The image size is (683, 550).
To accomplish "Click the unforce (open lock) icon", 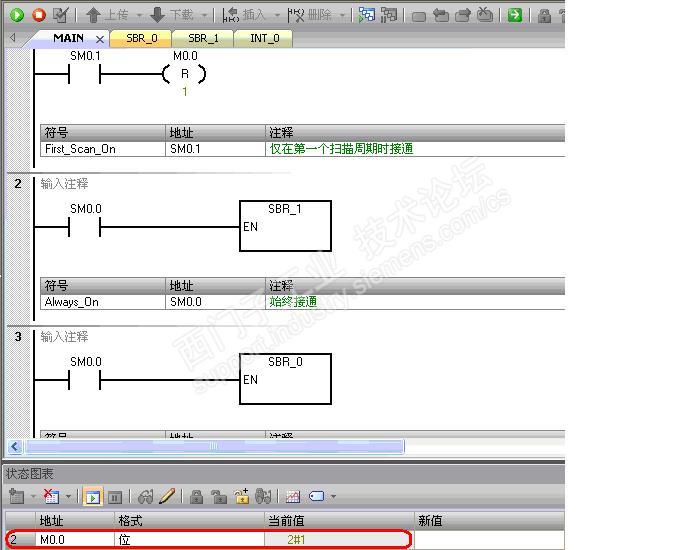I will (x=218, y=496).
